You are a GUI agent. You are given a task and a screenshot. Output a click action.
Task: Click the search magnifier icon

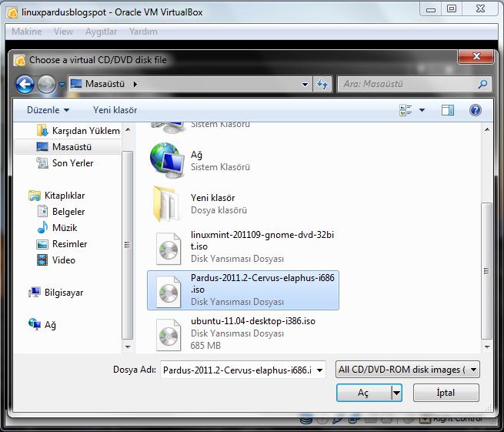pyautogui.click(x=482, y=84)
